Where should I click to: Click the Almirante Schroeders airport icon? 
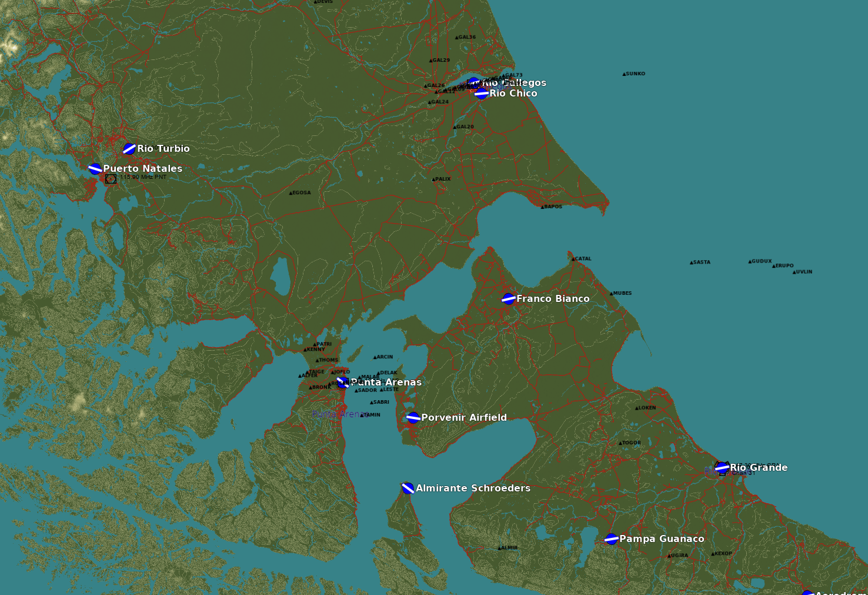(x=408, y=488)
